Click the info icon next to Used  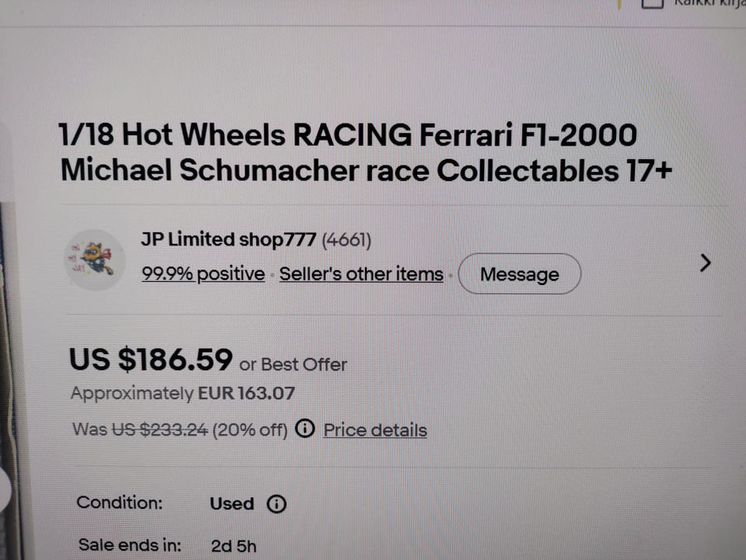[x=277, y=503]
